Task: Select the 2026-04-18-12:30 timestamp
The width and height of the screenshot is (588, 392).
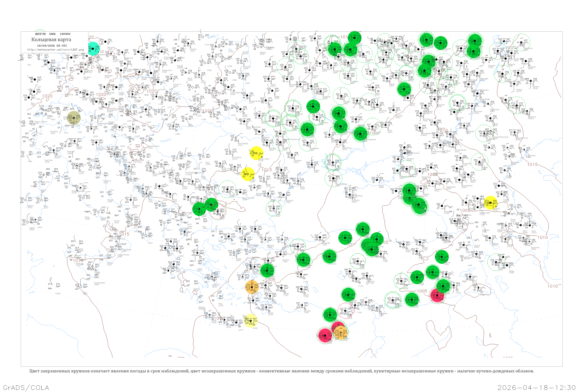Action: (x=536, y=388)
